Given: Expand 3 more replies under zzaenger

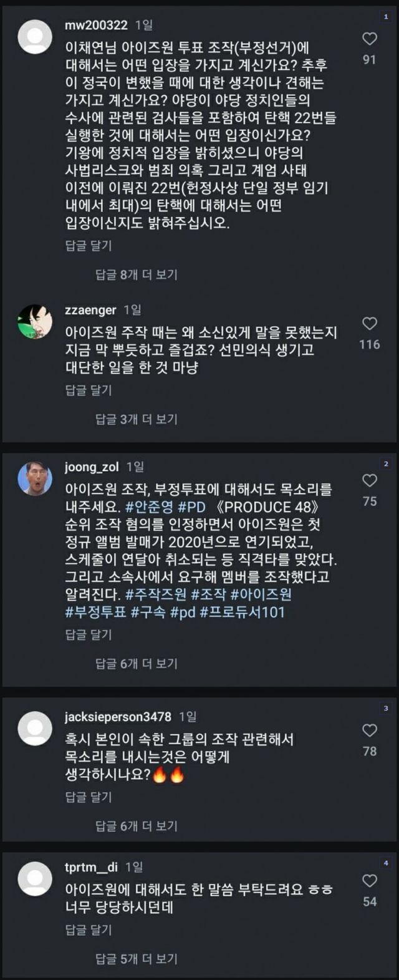Looking at the screenshot, I should point(137,419).
